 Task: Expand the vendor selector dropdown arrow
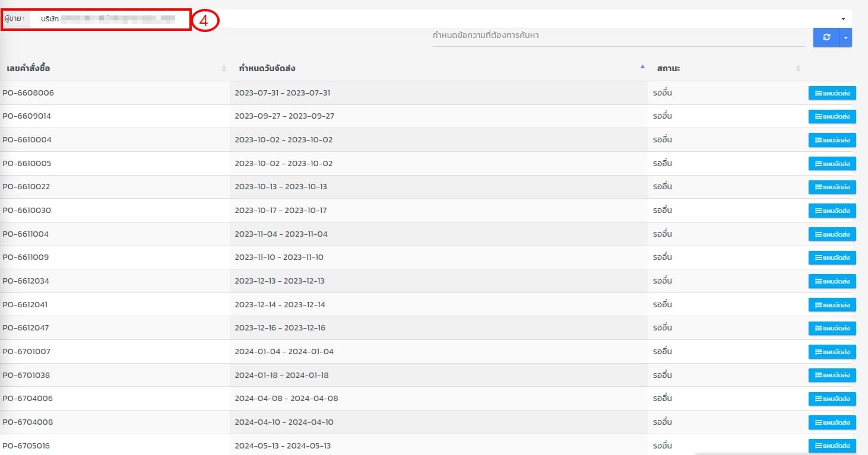843,19
